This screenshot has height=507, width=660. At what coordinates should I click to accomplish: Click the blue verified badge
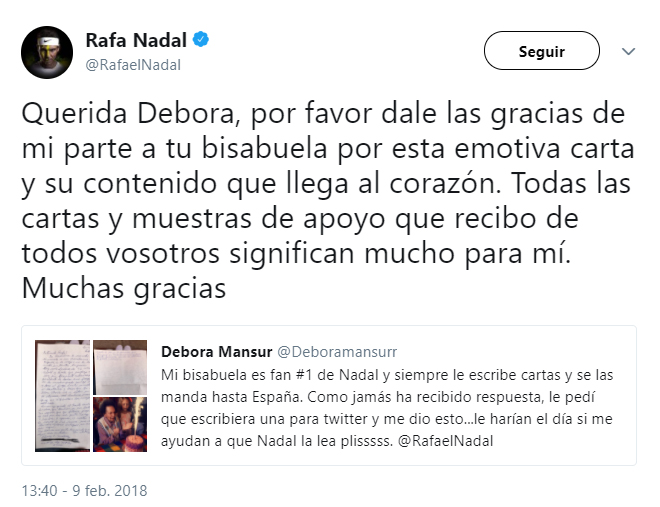point(201,40)
